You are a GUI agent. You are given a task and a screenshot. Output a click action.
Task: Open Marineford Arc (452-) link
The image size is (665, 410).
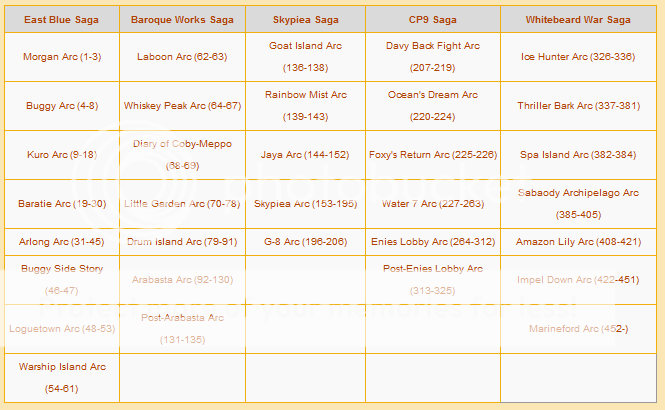pos(578,329)
